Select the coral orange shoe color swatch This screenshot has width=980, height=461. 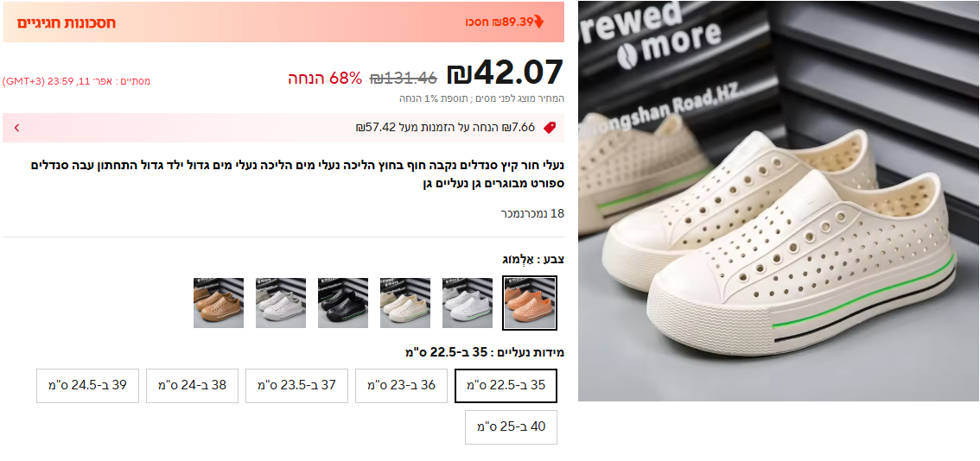tap(530, 303)
